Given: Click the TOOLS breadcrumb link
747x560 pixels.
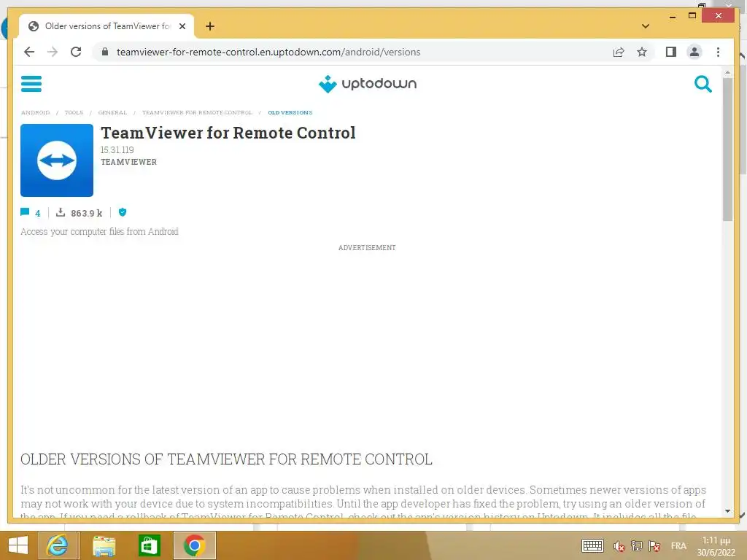Looking at the screenshot, I should click(x=74, y=113).
